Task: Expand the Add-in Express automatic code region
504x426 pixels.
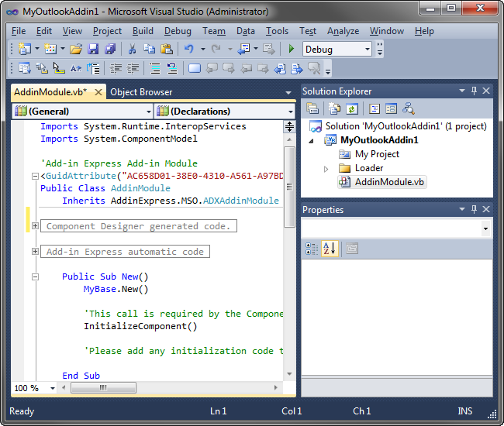Action: (36, 252)
